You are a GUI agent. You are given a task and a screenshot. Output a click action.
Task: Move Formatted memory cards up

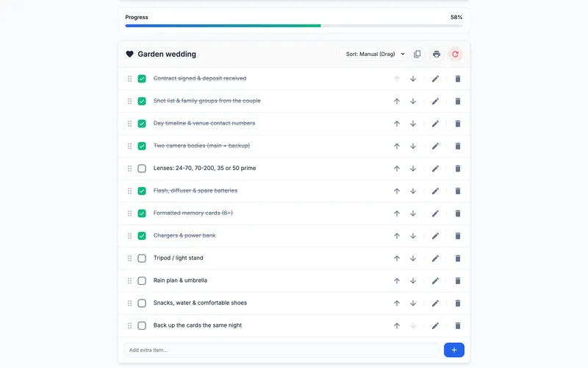click(397, 213)
